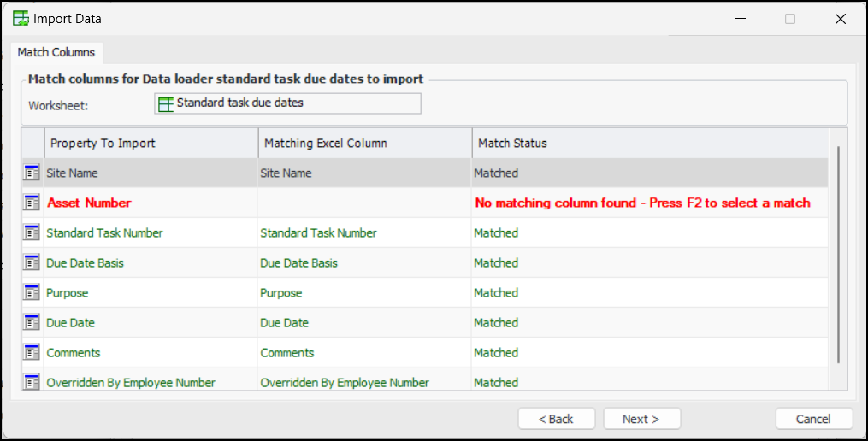
Task: Click the Standard task due dates worksheet field
Action: tap(287, 103)
